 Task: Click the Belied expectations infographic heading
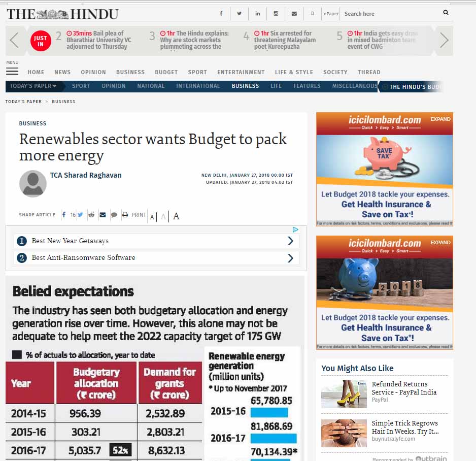(73, 291)
